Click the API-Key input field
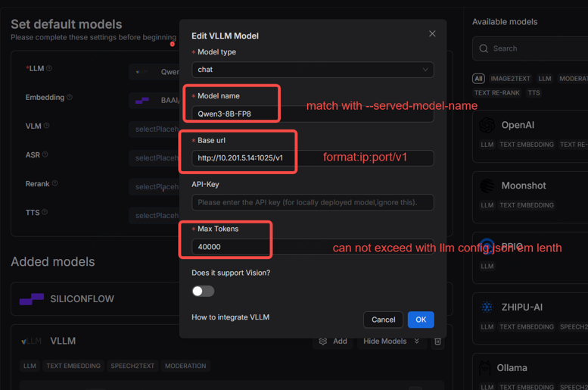Viewport: 588px width, 390px height. click(313, 202)
